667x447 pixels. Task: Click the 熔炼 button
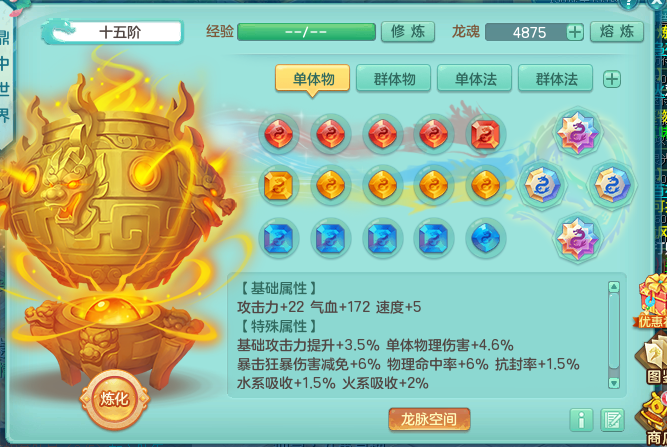[616, 32]
